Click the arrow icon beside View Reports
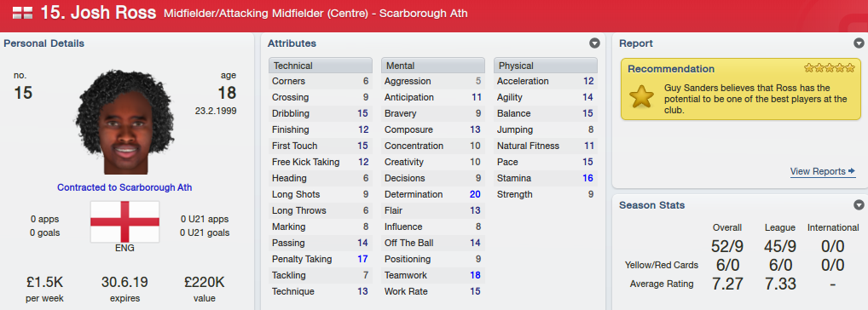This screenshot has width=868, height=310. pyautogui.click(x=852, y=171)
